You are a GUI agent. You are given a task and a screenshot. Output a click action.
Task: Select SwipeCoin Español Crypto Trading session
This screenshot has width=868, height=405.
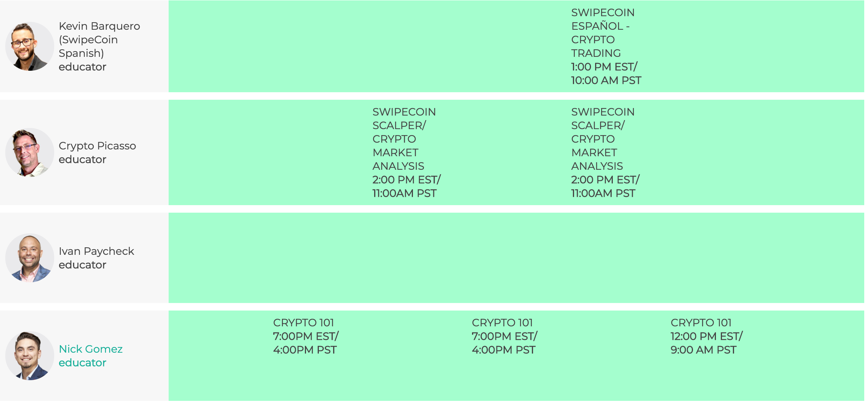click(606, 46)
